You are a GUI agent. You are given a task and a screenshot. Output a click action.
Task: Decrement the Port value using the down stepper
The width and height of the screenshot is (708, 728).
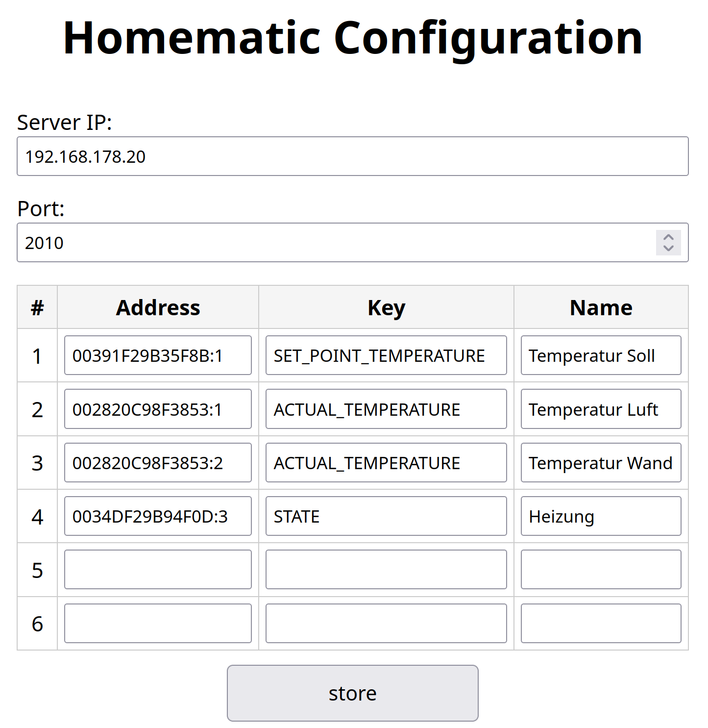(x=668, y=248)
